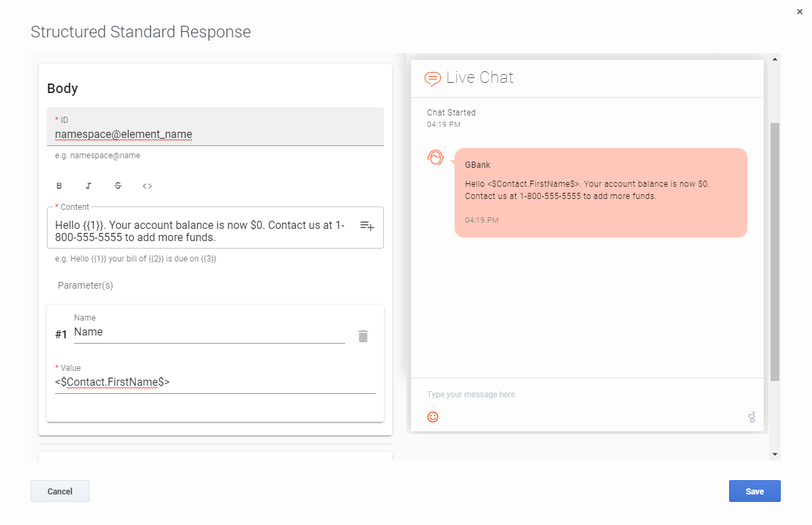Edit the parameter Name field

209,332
